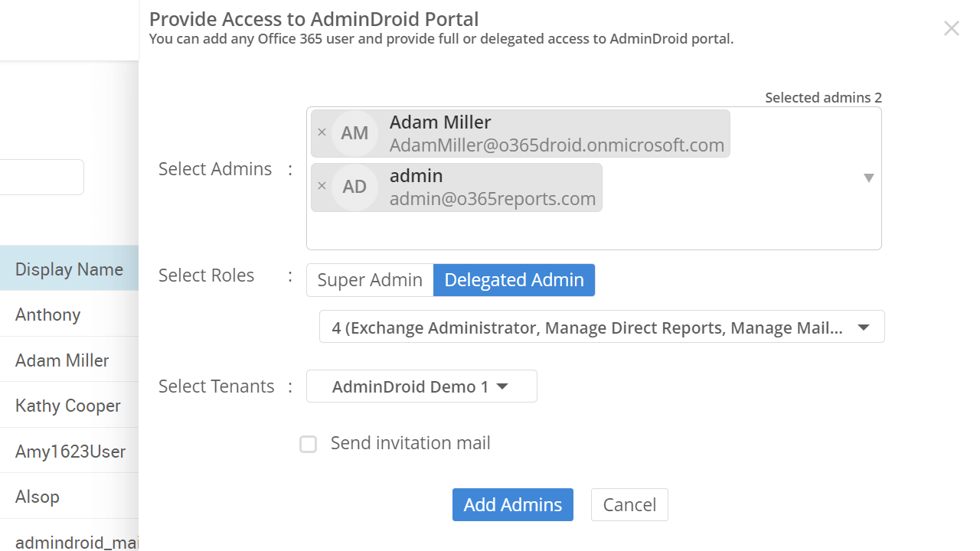Select Anthony in the user list
The width and height of the screenshot is (980, 551).
pyautogui.click(x=47, y=315)
